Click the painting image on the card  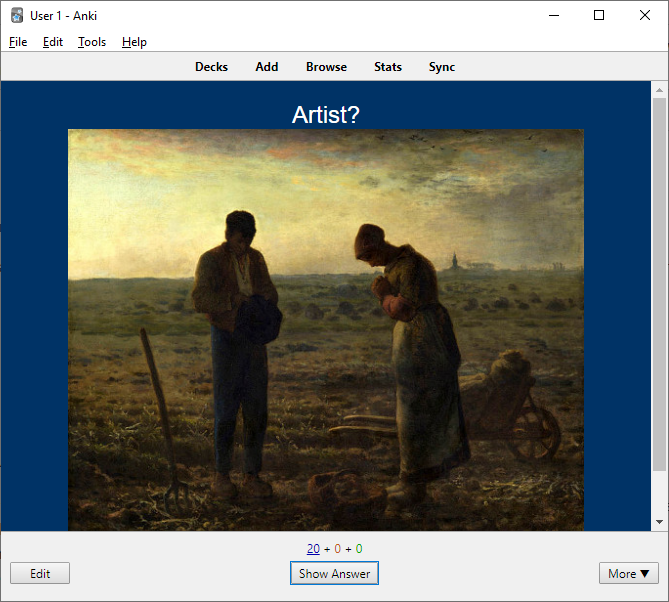coord(326,330)
